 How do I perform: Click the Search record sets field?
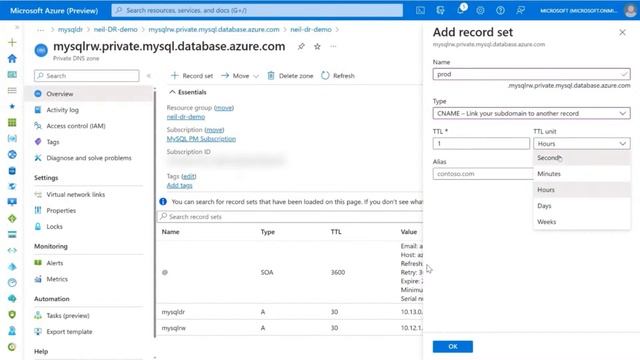[x=290, y=217]
